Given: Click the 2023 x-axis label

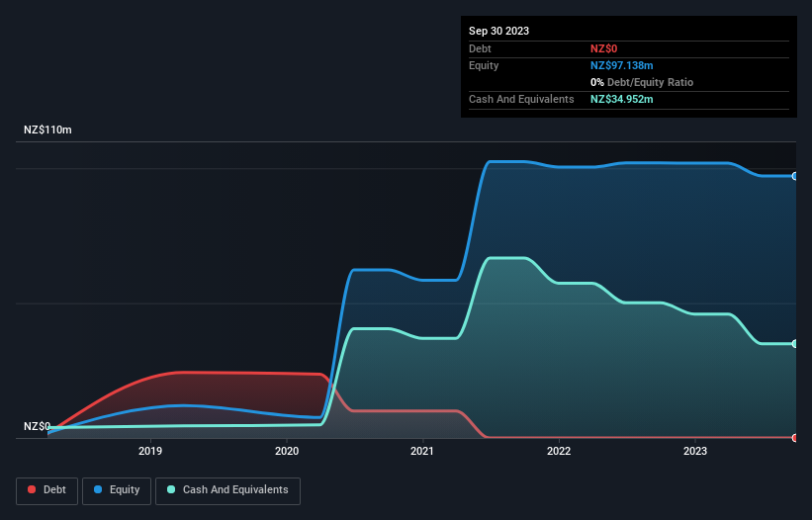Looking at the screenshot, I should [695, 451].
